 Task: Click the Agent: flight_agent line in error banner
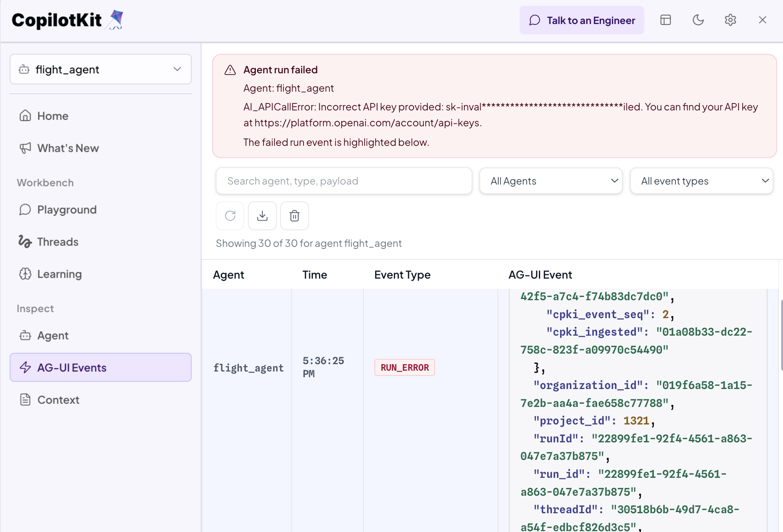[288, 88]
